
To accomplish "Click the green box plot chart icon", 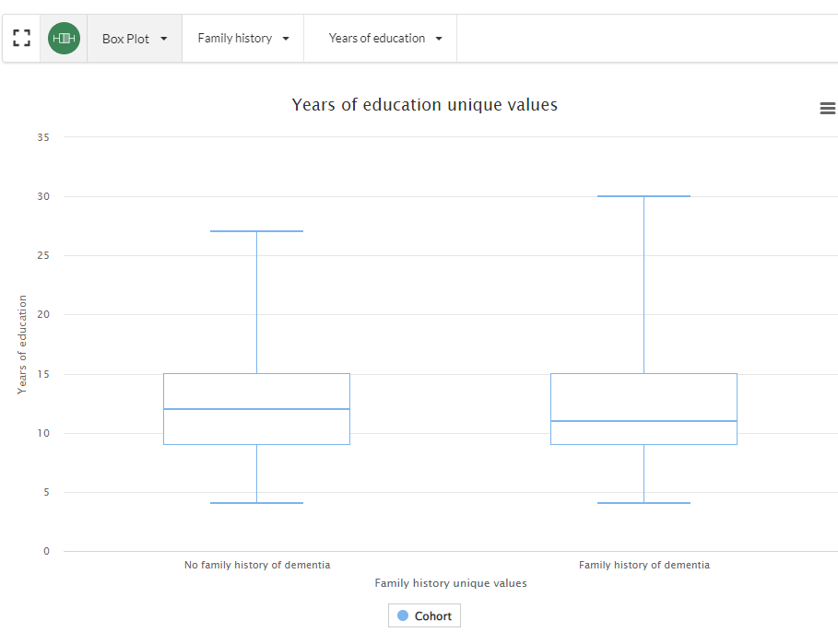I will (x=64, y=39).
